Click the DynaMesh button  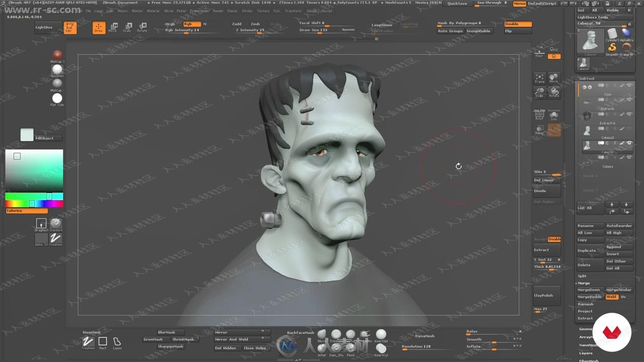pyautogui.click(x=425, y=336)
